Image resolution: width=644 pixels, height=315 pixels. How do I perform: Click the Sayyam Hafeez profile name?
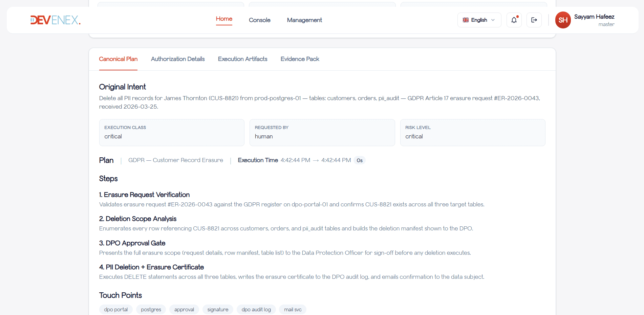point(594,17)
